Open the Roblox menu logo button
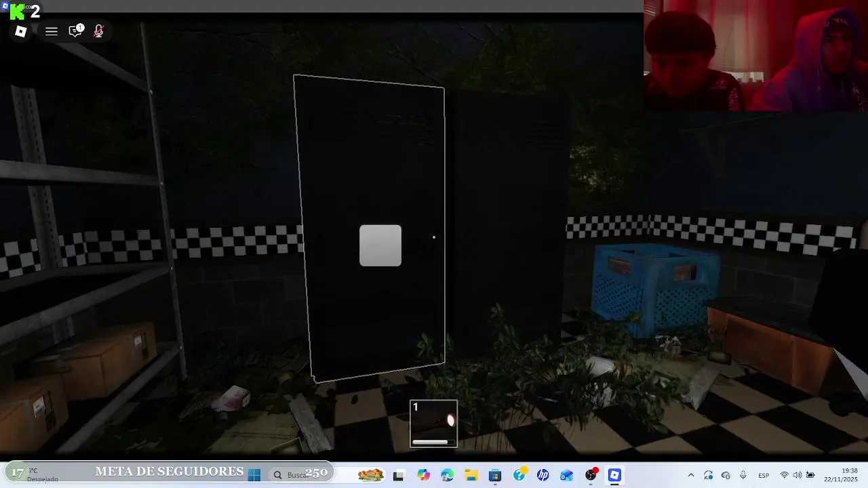Screen dimensions: 868x488 coord(21,31)
